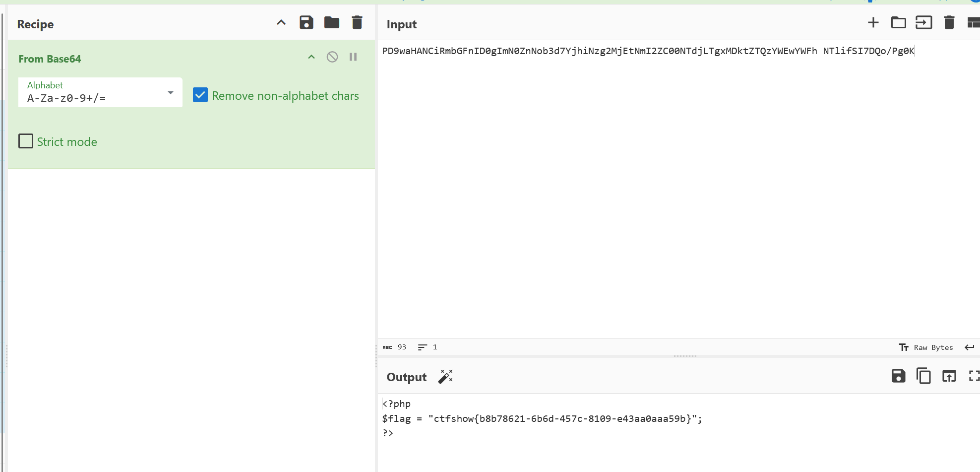Click the From Base64 operation title
This screenshot has height=472, width=980.
(x=50, y=59)
